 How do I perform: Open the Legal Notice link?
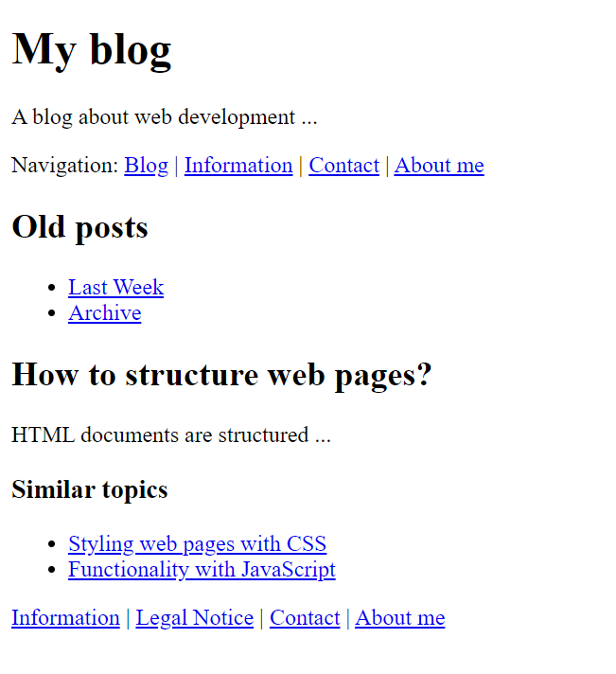(x=195, y=618)
